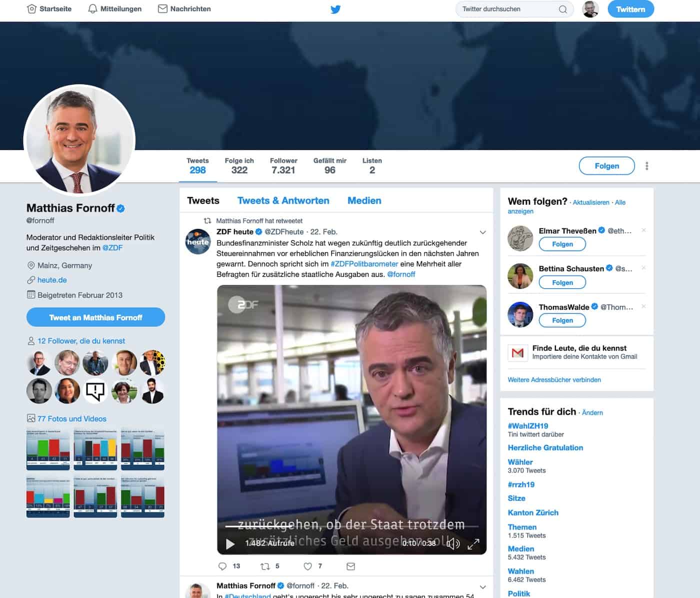The width and height of the screenshot is (700, 598).
Task: Open Herzliche Gratulation trend
Action: tap(545, 448)
